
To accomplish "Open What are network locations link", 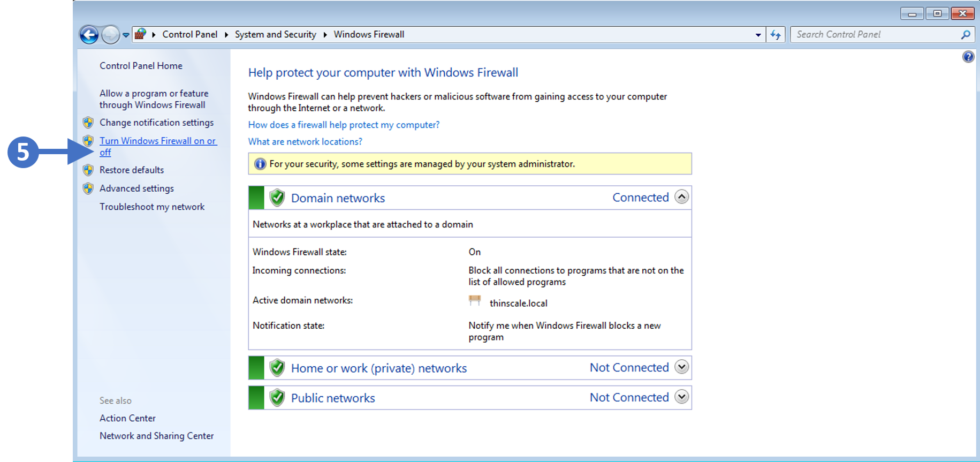I will [305, 142].
